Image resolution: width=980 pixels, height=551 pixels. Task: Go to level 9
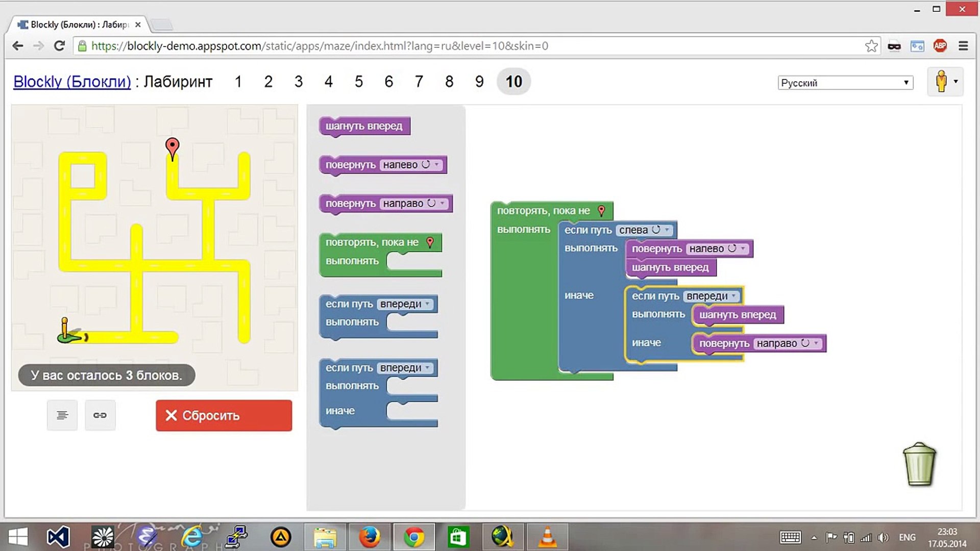(479, 82)
